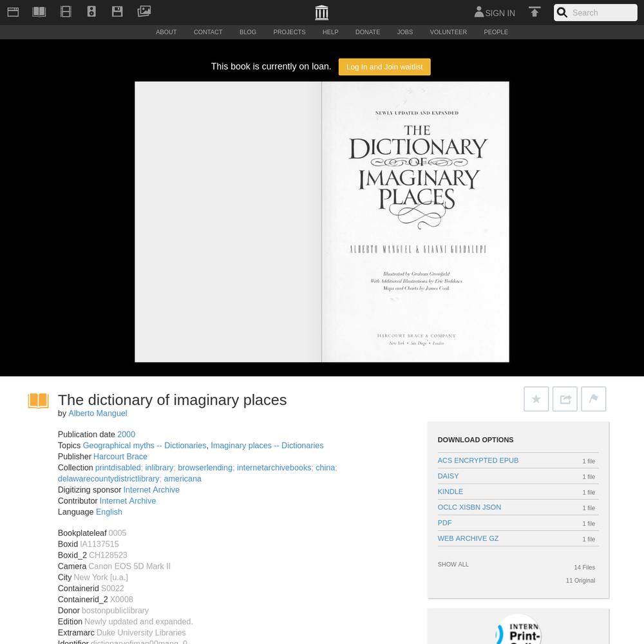This screenshot has width=644, height=644.
Task: Click Digitizing sponsor Internet Archive link
Action: [x=151, y=489]
